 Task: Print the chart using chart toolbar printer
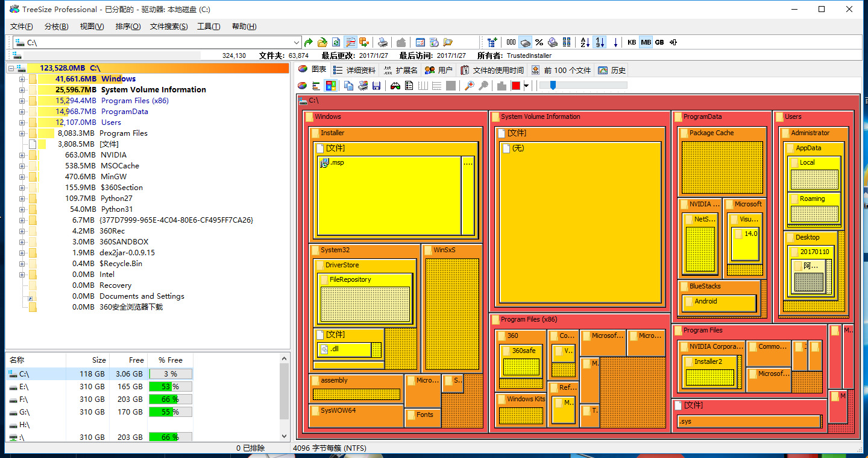[x=363, y=86]
